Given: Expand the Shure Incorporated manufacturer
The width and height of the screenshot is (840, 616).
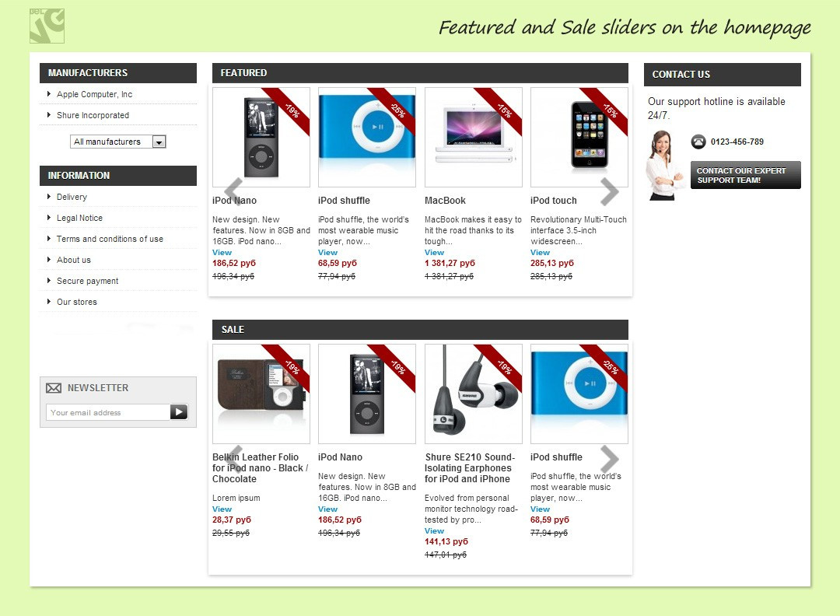Looking at the screenshot, I should coord(93,115).
